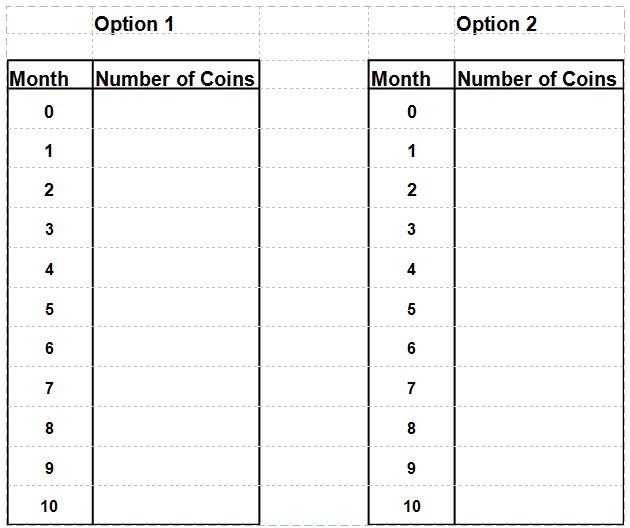
Task: Click Option 1 coins cell for month 8
Action: tap(175, 428)
